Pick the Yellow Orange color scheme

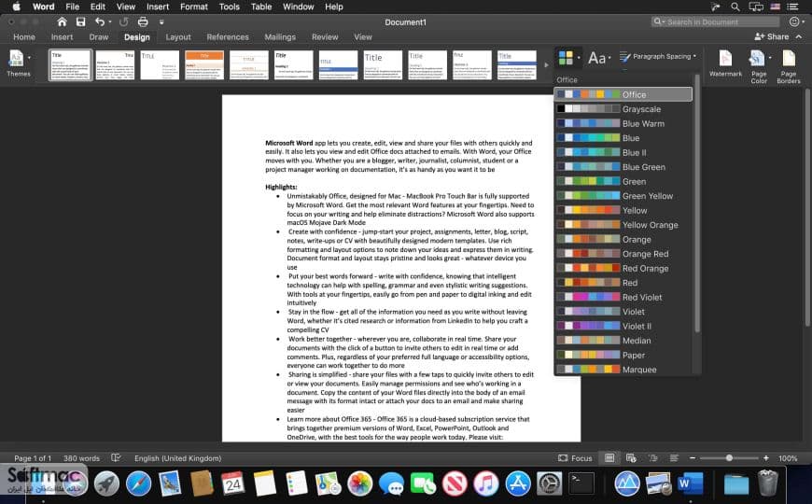pyautogui.click(x=623, y=225)
